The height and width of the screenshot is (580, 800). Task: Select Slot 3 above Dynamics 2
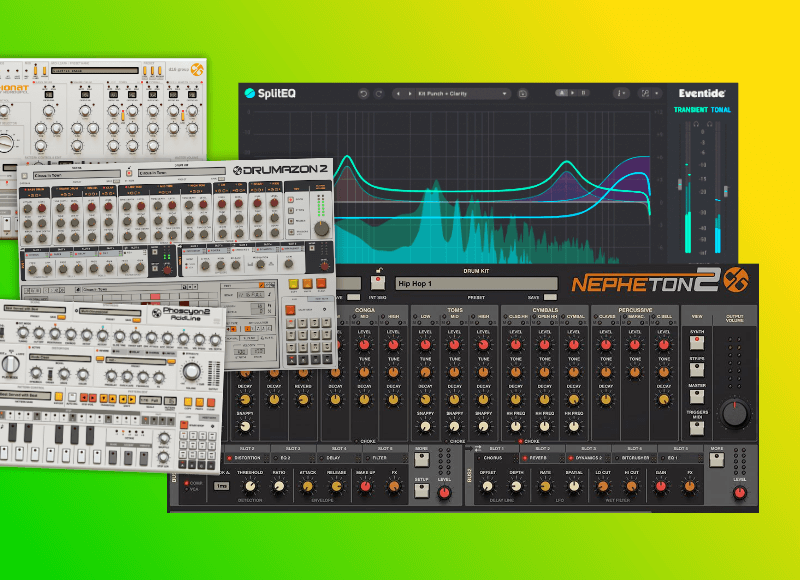coord(588,448)
